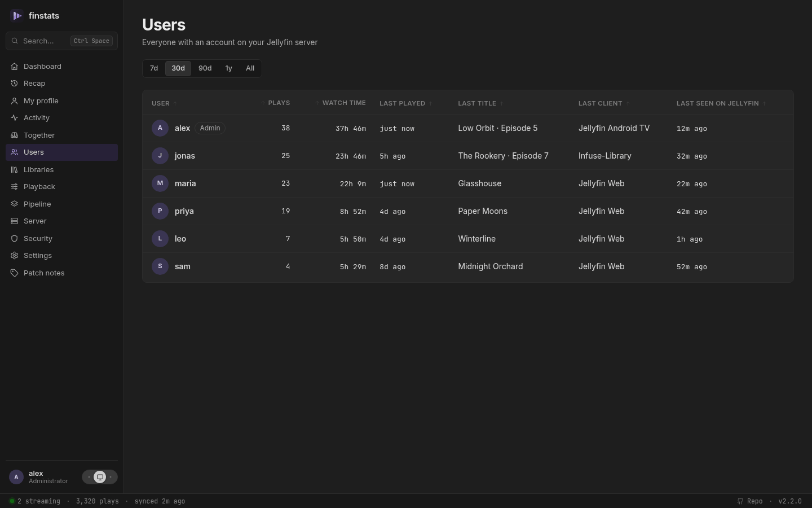Click the Security shield icon
The height and width of the screenshot is (508, 812).
click(14, 239)
